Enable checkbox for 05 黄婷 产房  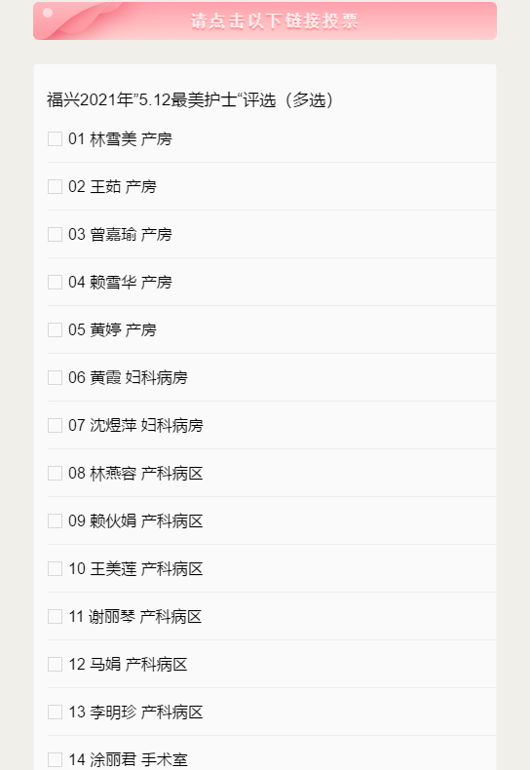point(55,330)
